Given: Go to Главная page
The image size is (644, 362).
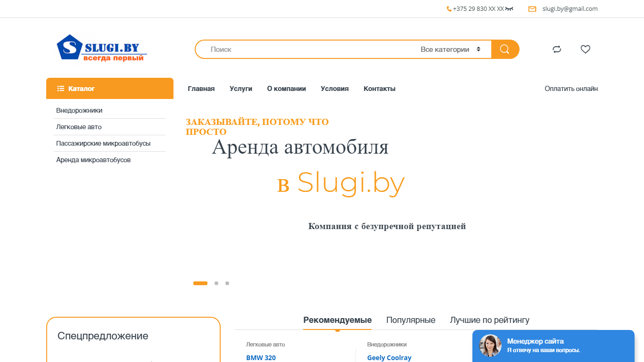Looking at the screenshot, I should click(x=201, y=89).
